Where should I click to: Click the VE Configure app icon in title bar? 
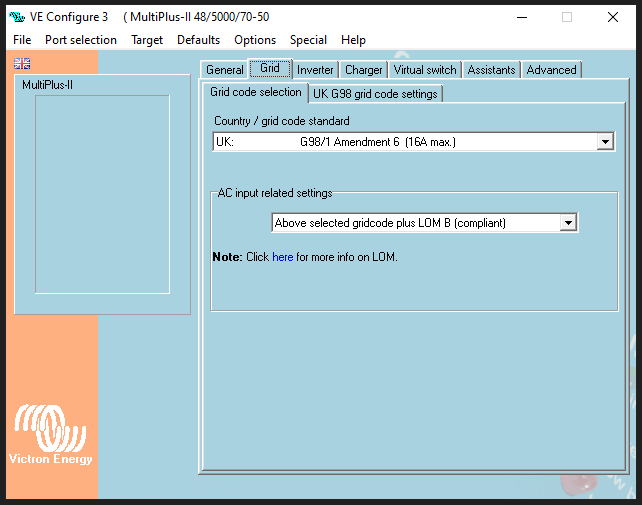pyautogui.click(x=17, y=17)
